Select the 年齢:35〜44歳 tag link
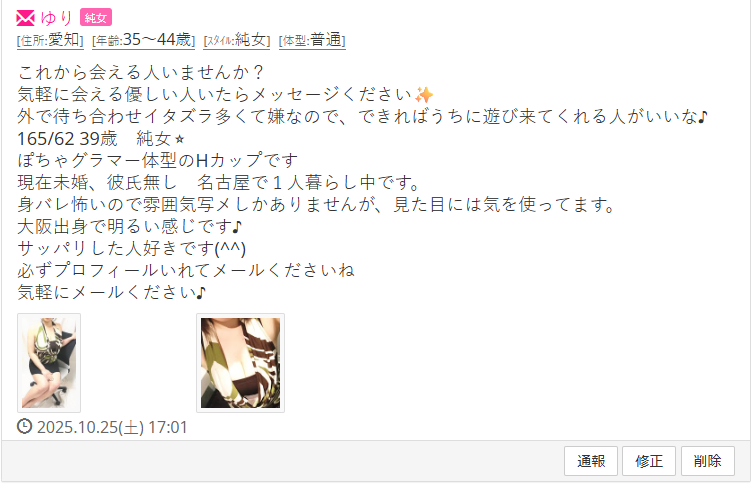751x485 pixels. point(144,40)
